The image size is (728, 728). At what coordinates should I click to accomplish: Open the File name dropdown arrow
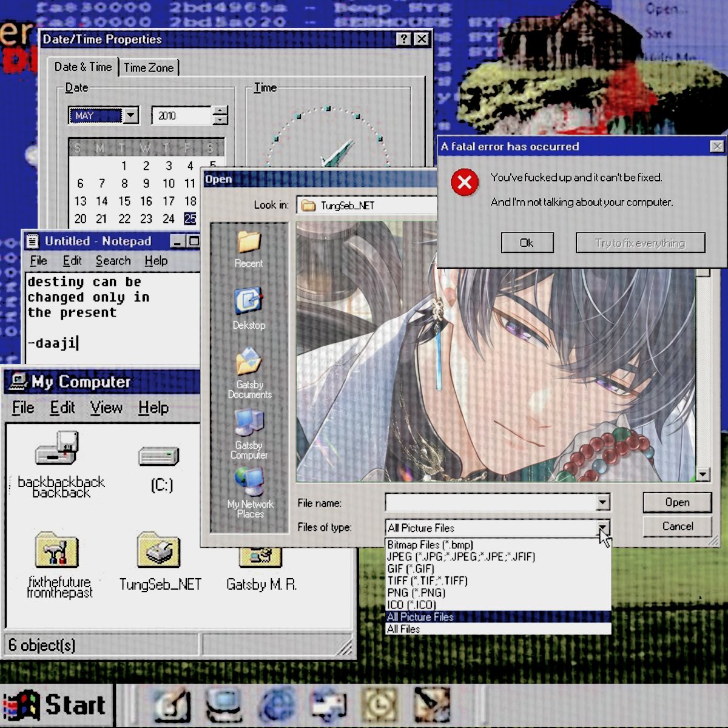[602, 502]
